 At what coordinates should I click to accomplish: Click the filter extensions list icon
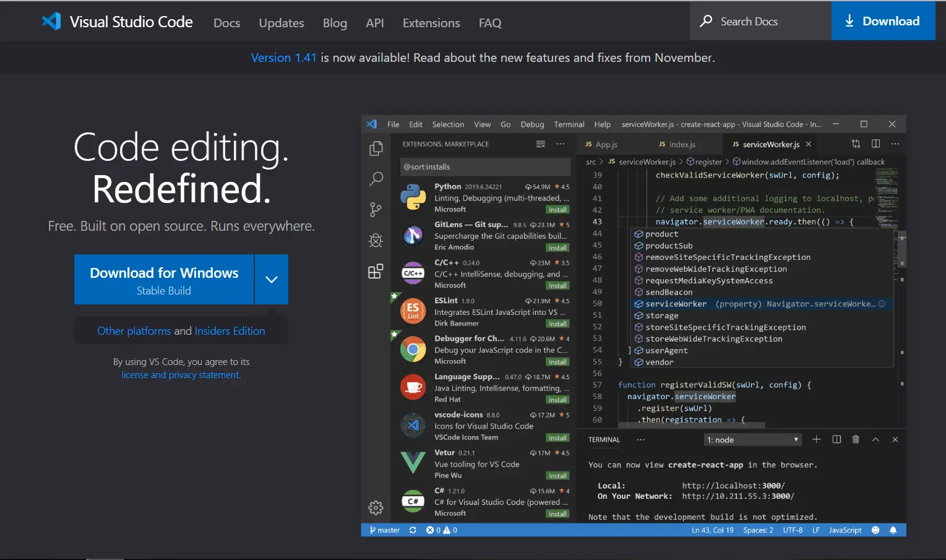tap(540, 144)
